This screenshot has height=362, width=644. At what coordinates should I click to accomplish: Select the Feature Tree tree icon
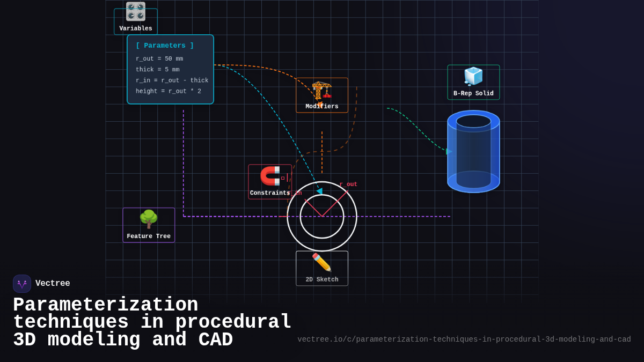[x=148, y=218]
